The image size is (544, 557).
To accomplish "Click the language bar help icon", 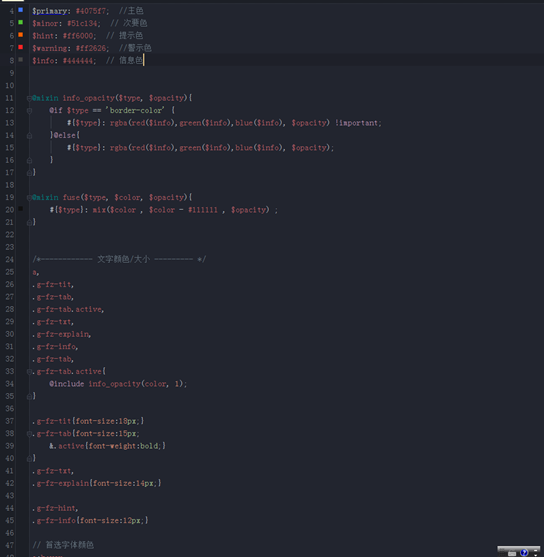I will point(524,553).
